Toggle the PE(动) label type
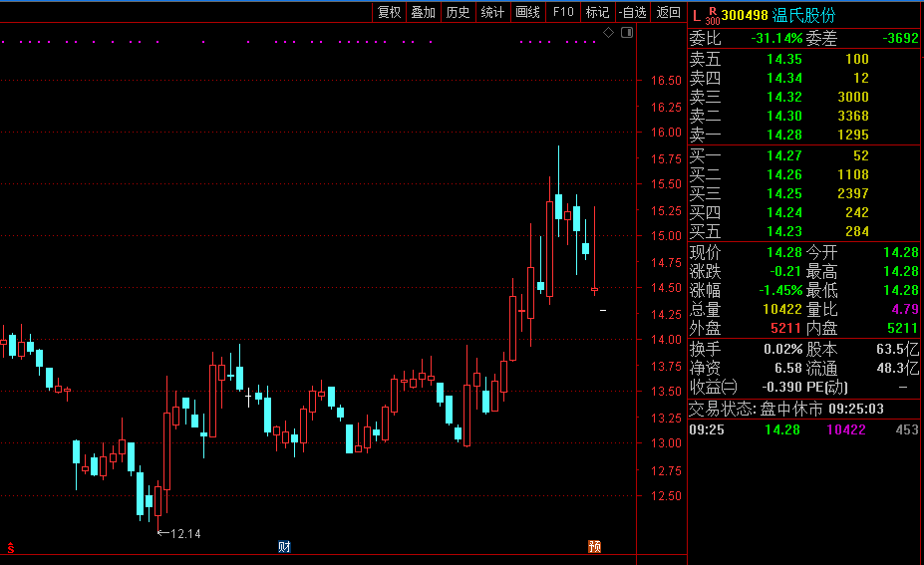The height and width of the screenshot is (565, 924). (828, 387)
